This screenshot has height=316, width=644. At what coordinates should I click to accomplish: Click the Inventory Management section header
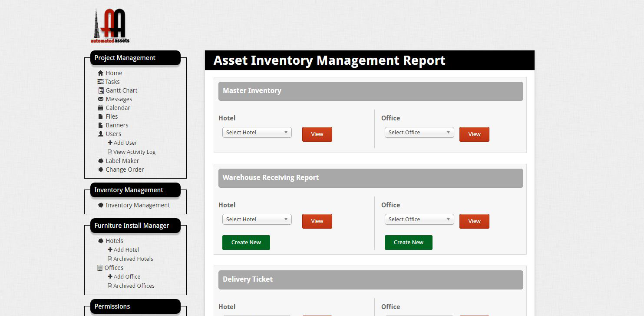(135, 190)
